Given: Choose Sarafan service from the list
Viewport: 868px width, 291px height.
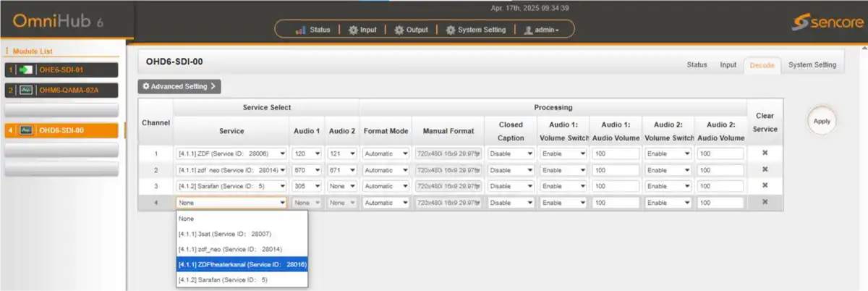Looking at the screenshot, I should (x=242, y=280).
